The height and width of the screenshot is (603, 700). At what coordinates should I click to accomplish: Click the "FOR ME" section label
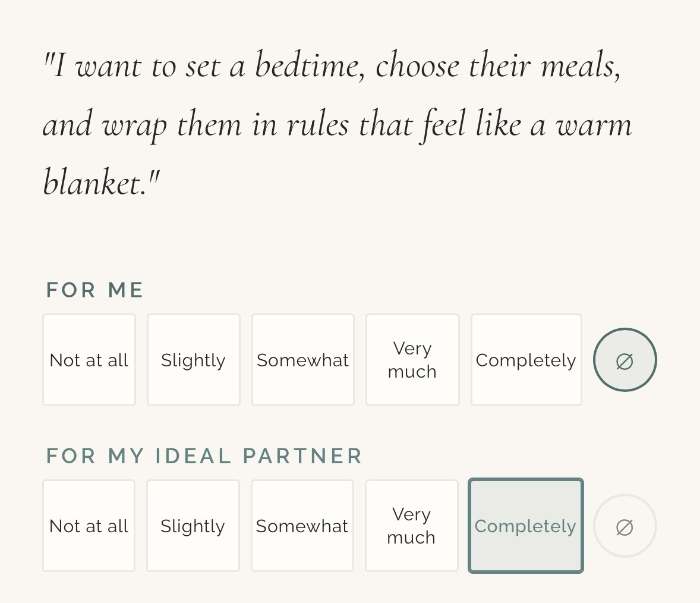click(x=95, y=290)
